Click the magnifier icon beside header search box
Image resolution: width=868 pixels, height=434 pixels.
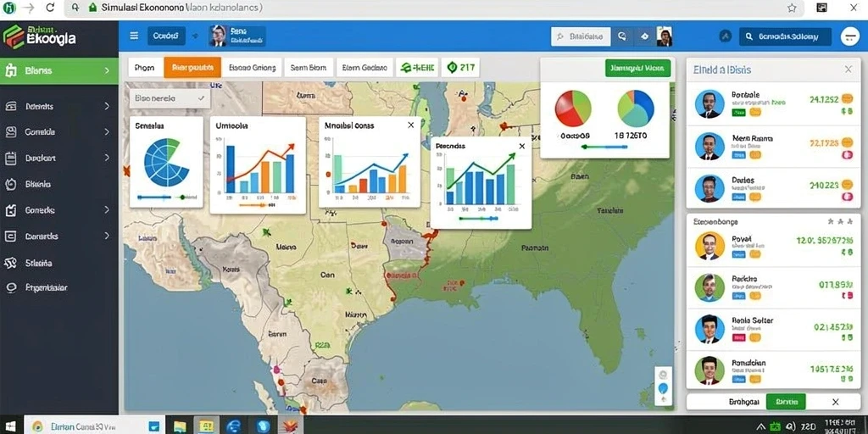coord(621,36)
